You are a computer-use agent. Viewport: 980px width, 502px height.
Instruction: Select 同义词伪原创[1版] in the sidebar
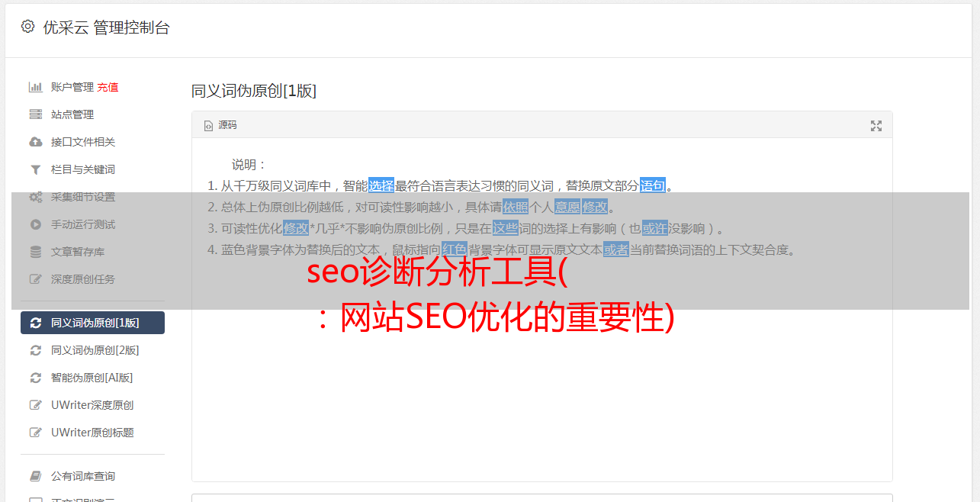(x=92, y=323)
